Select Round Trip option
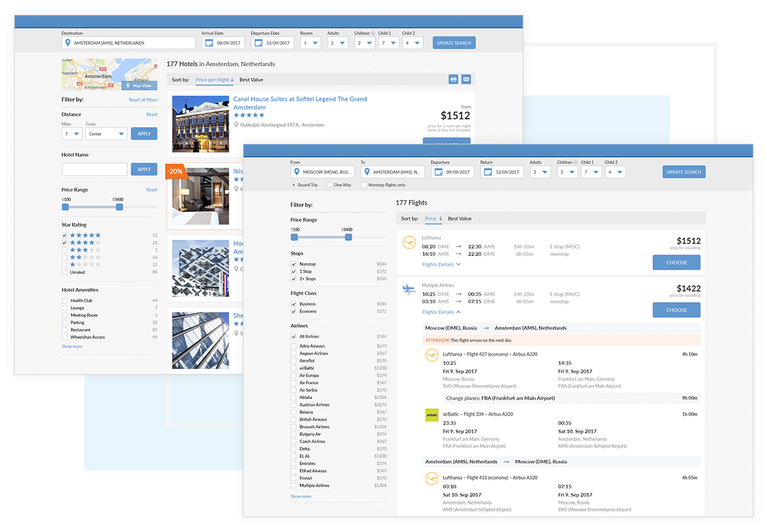Viewport: 767px width, 532px height. [x=293, y=185]
